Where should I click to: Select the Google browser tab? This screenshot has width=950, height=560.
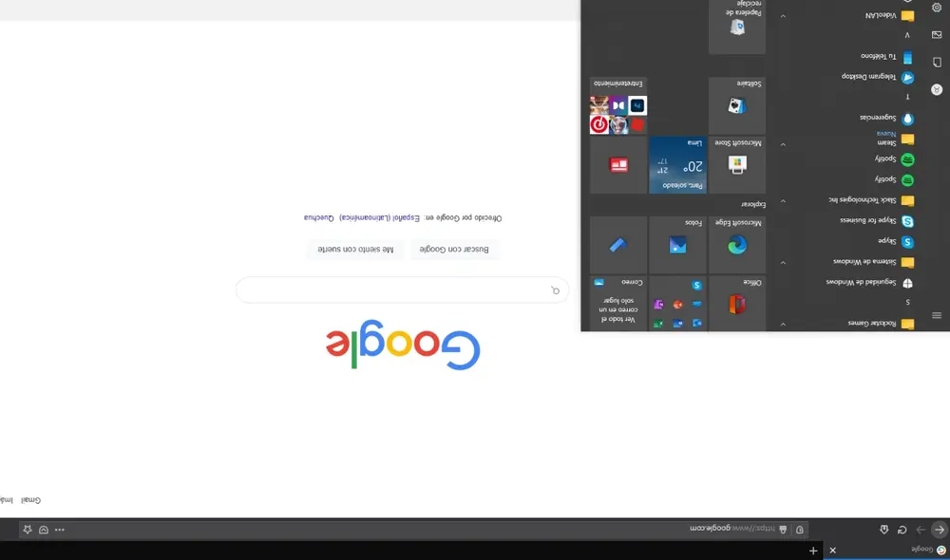tap(883, 550)
